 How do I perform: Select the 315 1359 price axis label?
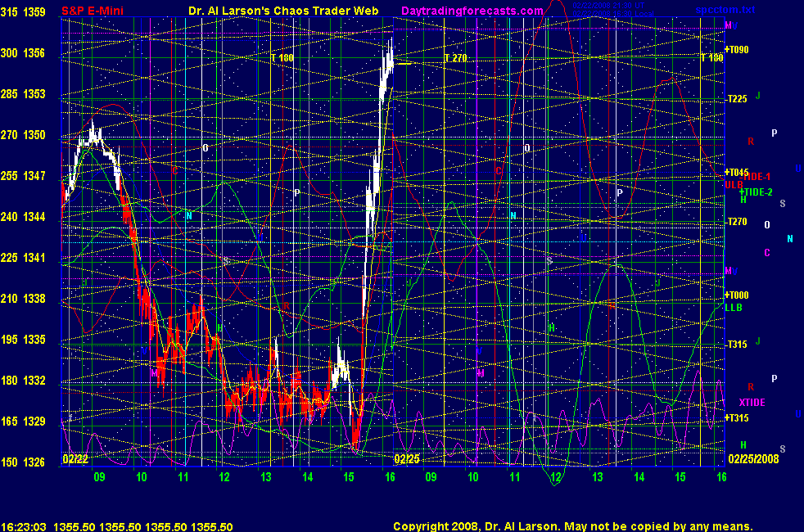[x=23, y=12]
